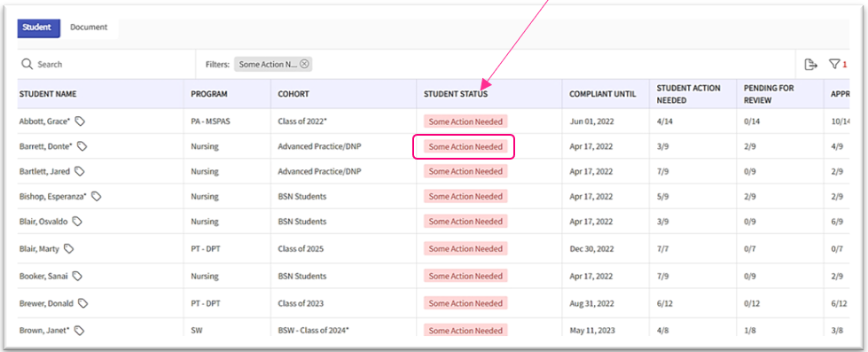The height and width of the screenshot is (352, 868).
Task: Click the 0/14 pending for review value
Action: [752, 121]
